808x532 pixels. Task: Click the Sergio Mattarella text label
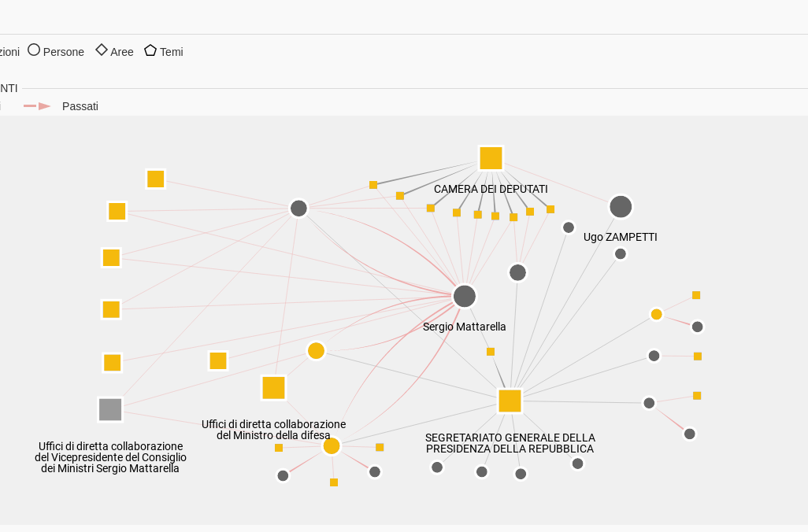pyautogui.click(x=465, y=327)
